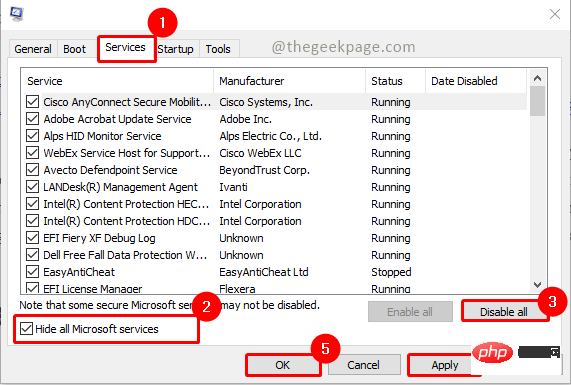Select EasyAntiCheat Ltd manufacturer cell
Screen dimensions: 571x385
264,272
